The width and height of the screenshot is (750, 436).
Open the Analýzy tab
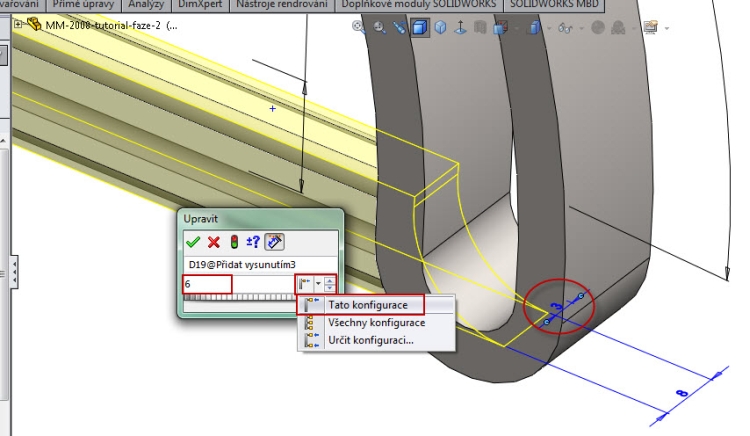pos(146,5)
